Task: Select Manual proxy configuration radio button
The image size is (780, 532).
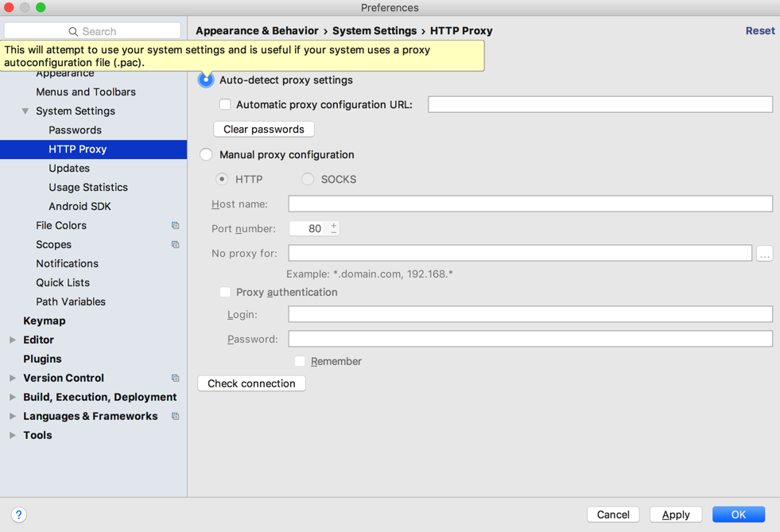Action: click(x=207, y=155)
